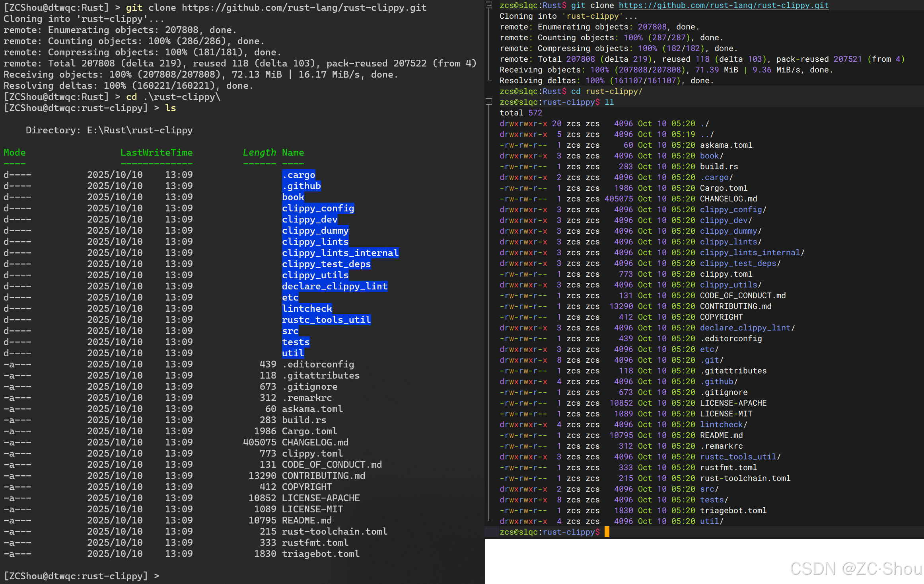Click the Mode column header
Screen dimensions: 924x584
[x=14, y=152]
